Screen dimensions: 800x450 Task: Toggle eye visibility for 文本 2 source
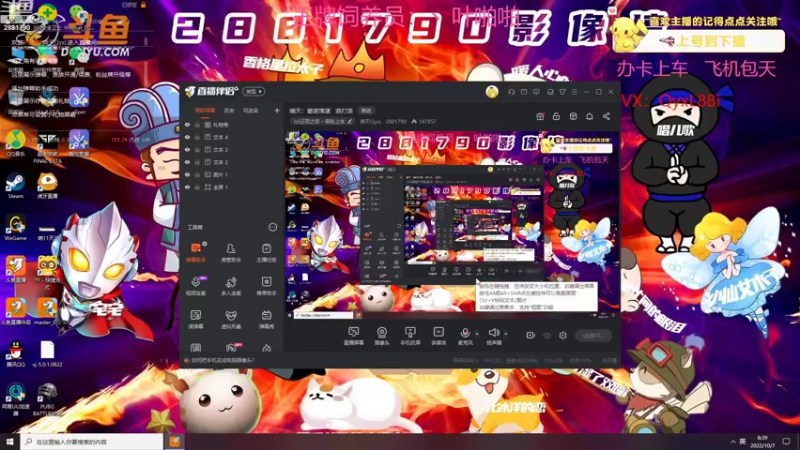[187, 162]
